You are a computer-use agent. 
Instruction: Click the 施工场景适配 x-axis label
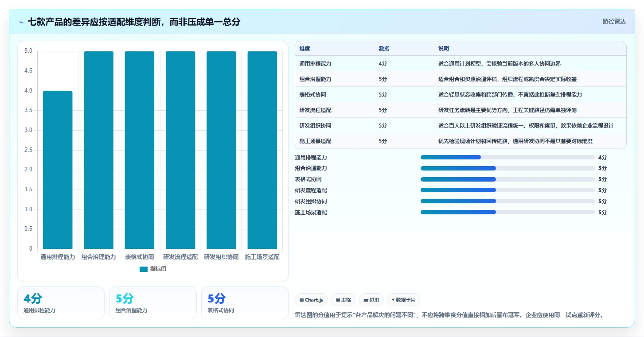pos(262,257)
